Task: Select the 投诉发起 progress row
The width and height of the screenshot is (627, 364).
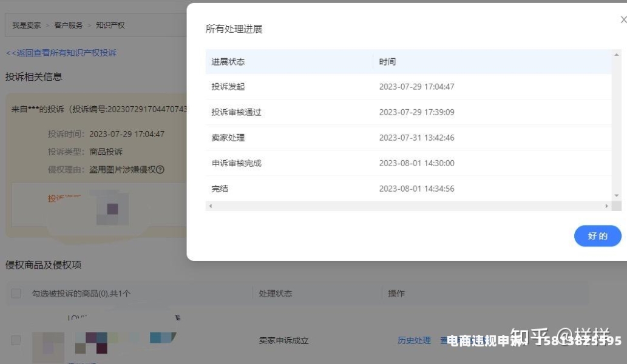Action: click(228, 87)
